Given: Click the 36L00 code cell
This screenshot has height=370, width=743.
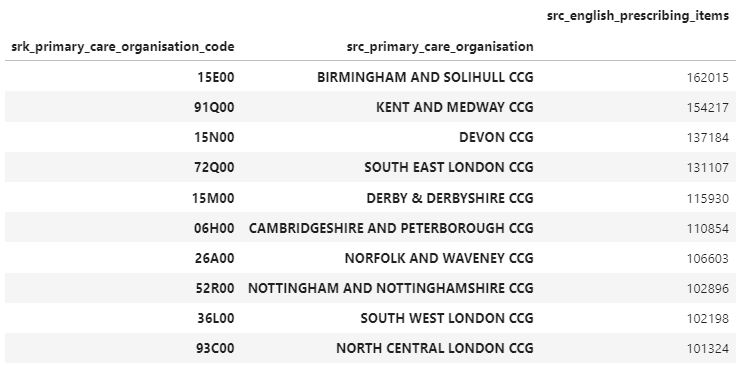Looking at the screenshot, I should (x=216, y=318).
